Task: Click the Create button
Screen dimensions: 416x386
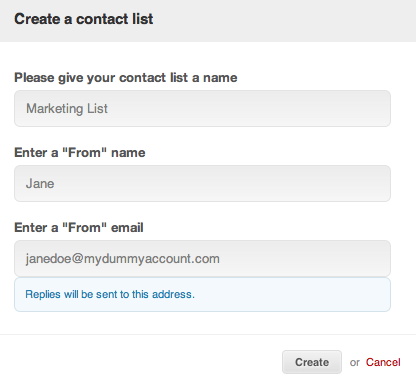Action: coord(312,362)
